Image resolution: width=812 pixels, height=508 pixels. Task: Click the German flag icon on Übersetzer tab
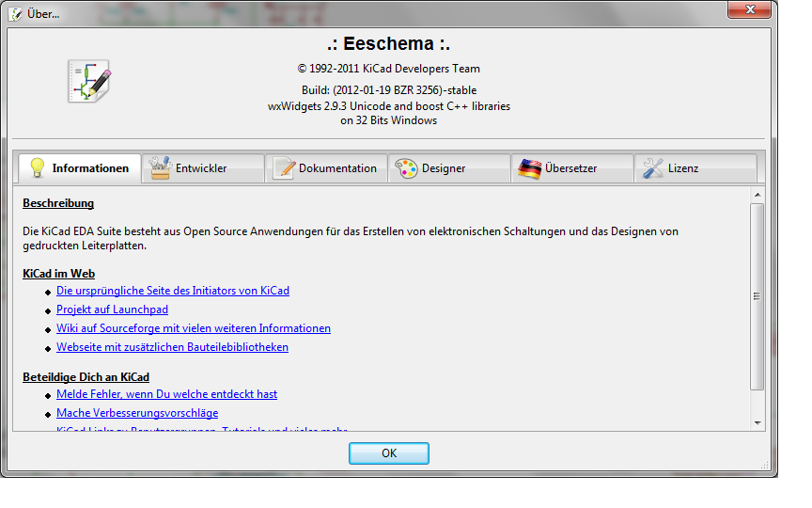[x=529, y=168]
